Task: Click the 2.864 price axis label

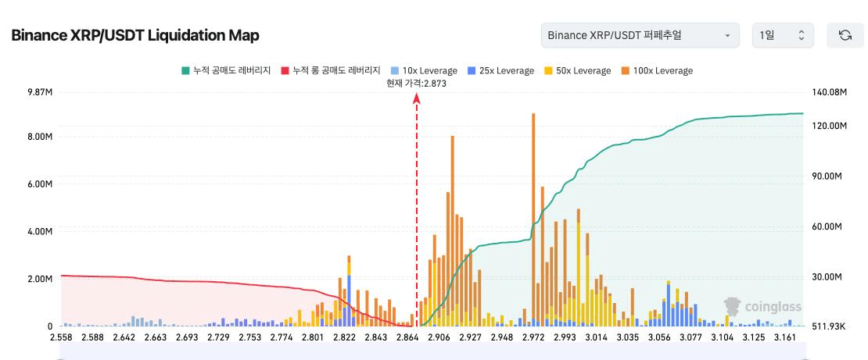Action: 408,337
